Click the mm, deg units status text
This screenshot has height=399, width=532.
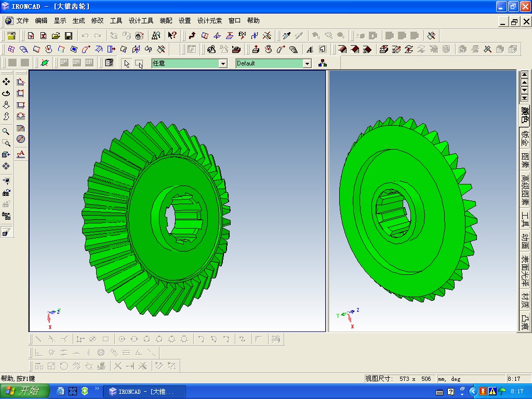click(449, 379)
